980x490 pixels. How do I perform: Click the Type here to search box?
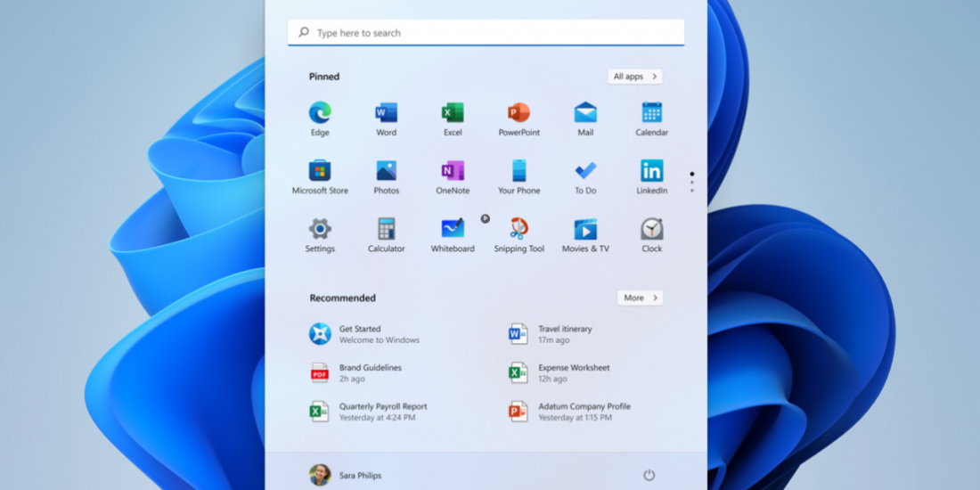486,32
